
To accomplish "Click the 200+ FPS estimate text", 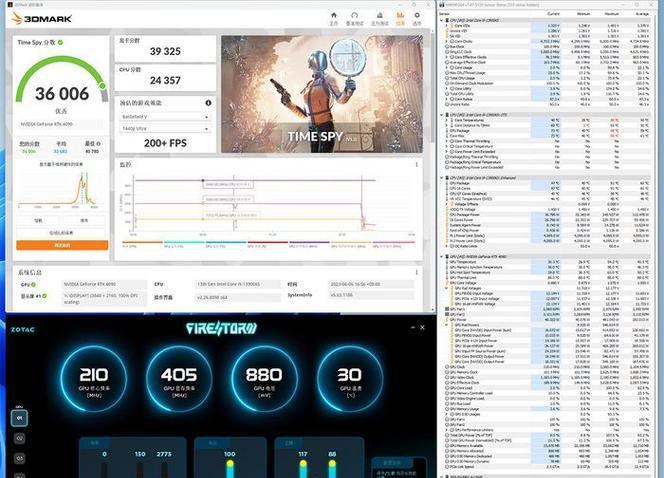I will (x=165, y=143).
